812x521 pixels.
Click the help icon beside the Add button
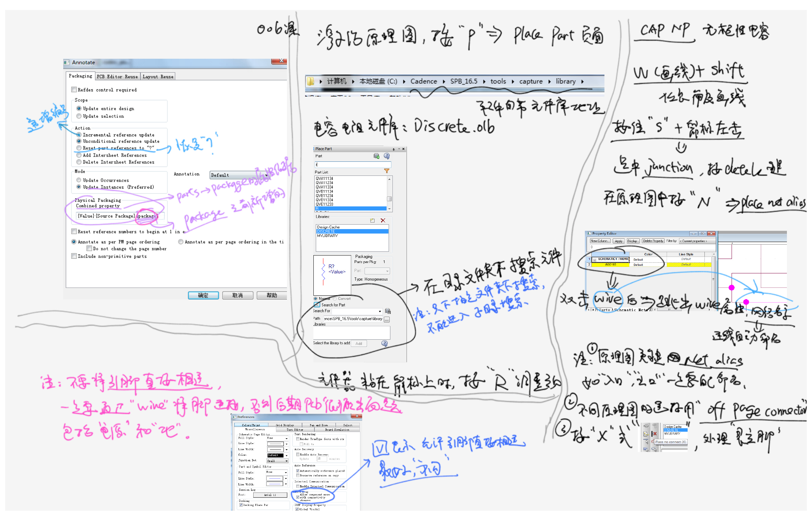click(x=385, y=343)
